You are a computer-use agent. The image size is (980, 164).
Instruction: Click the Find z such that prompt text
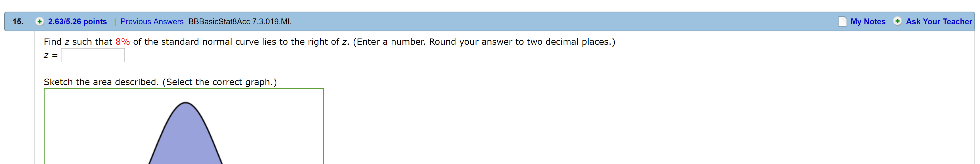click(x=78, y=42)
